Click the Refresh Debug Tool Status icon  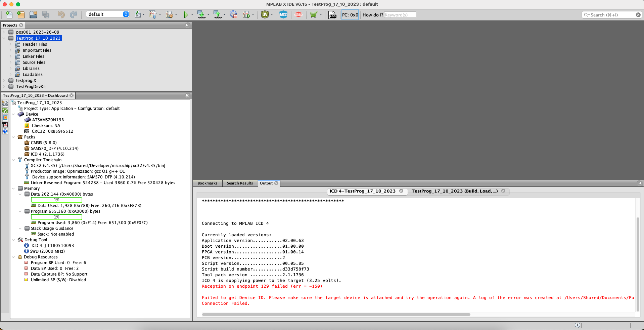(5, 111)
